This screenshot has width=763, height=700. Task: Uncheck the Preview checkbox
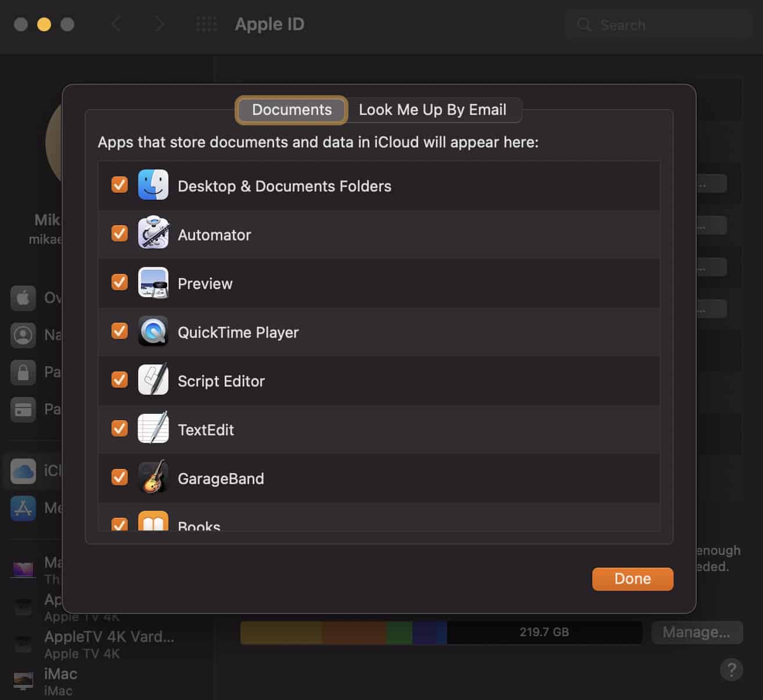(120, 282)
